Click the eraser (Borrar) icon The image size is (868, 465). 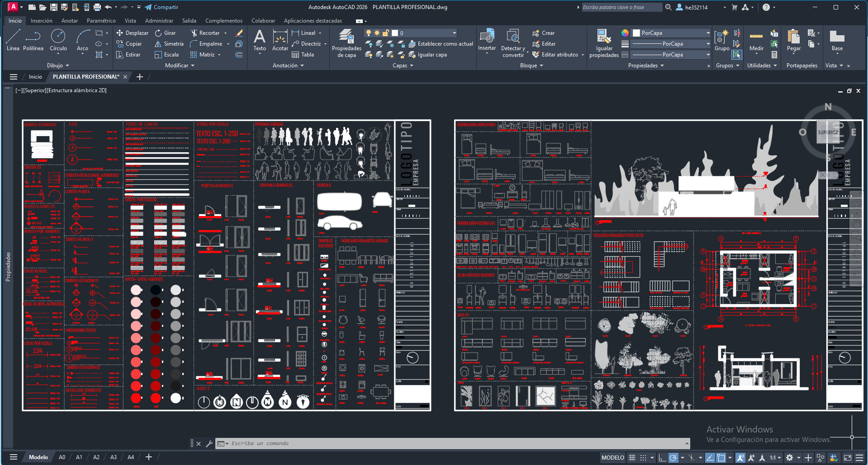(239, 33)
